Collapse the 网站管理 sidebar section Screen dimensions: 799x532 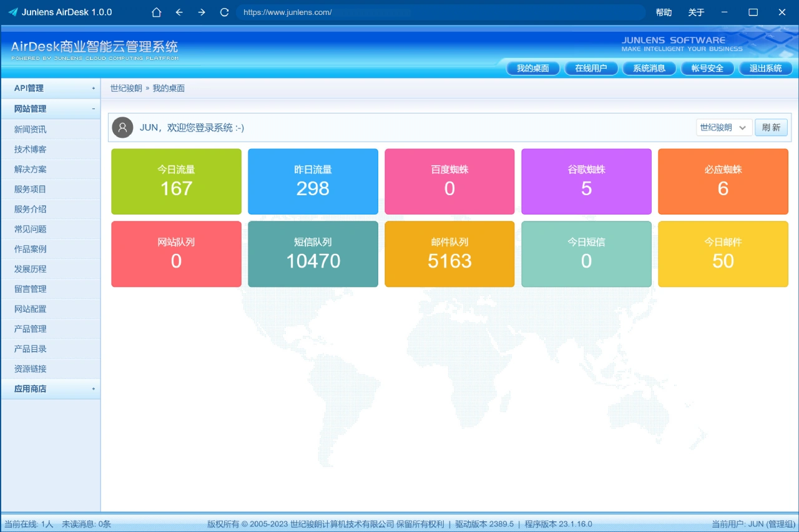coord(51,109)
